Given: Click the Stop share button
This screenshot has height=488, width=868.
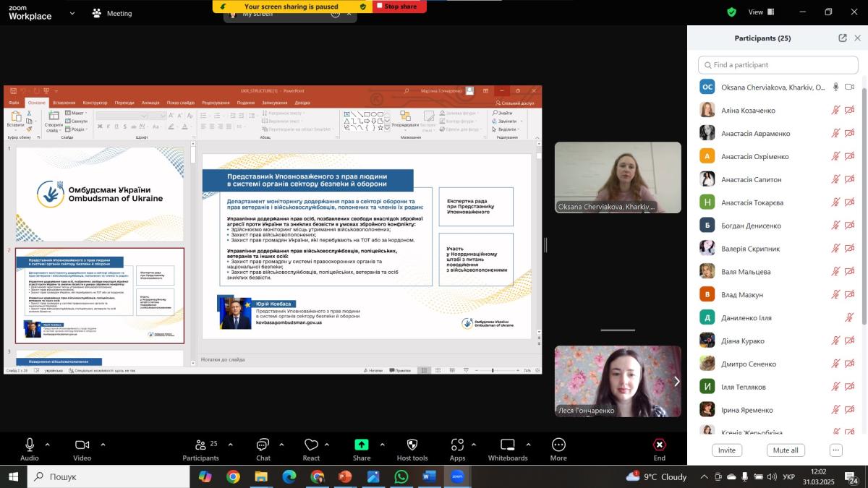Looking at the screenshot, I should [399, 7].
